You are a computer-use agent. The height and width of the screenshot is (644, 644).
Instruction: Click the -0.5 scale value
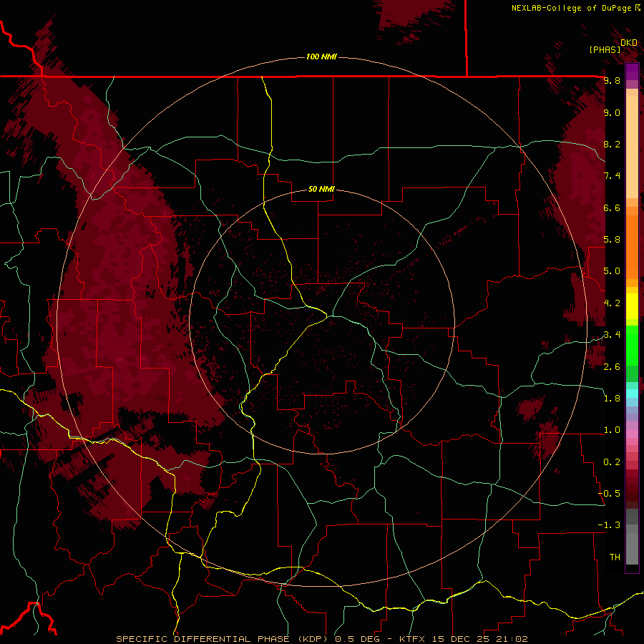tap(609, 493)
